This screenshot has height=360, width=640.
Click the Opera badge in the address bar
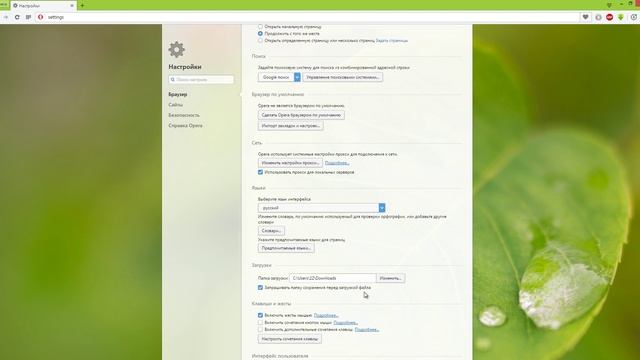(40, 17)
